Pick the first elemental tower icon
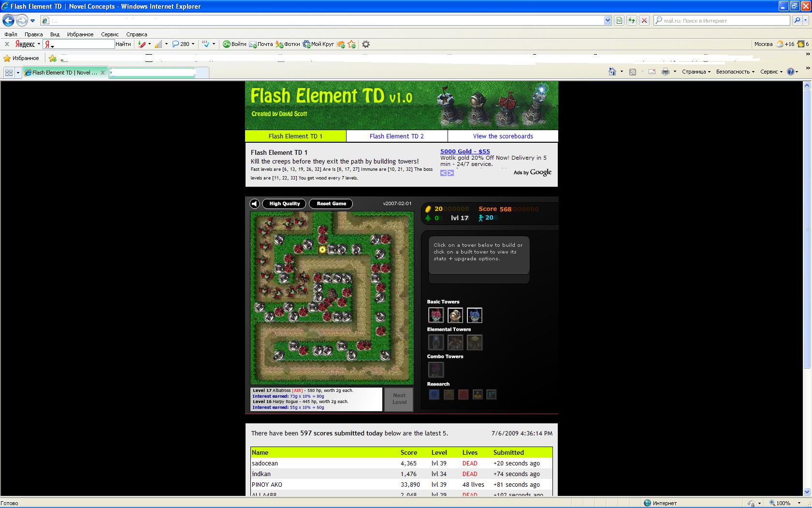Viewport: 812px width, 508px height. (435, 343)
